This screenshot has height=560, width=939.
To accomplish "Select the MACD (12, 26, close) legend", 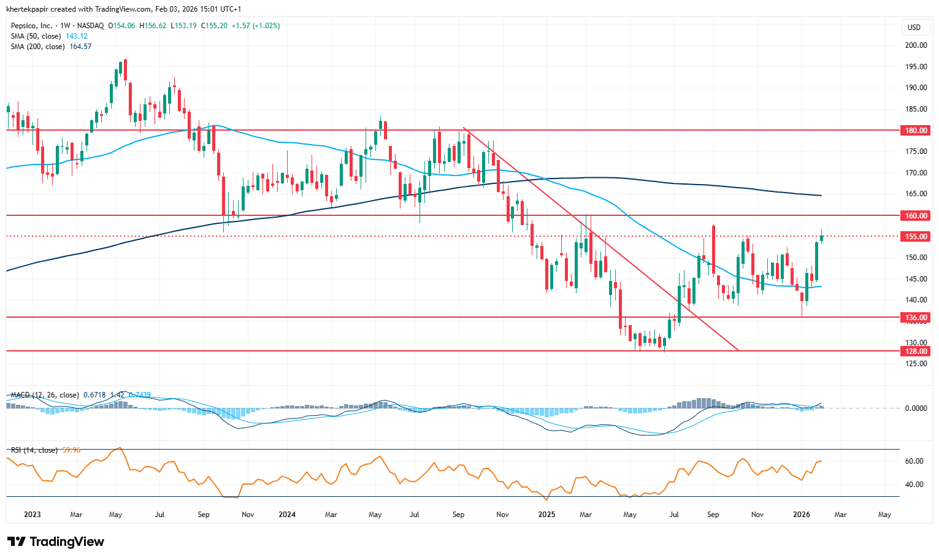I will pyautogui.click(x=45, y=395).
